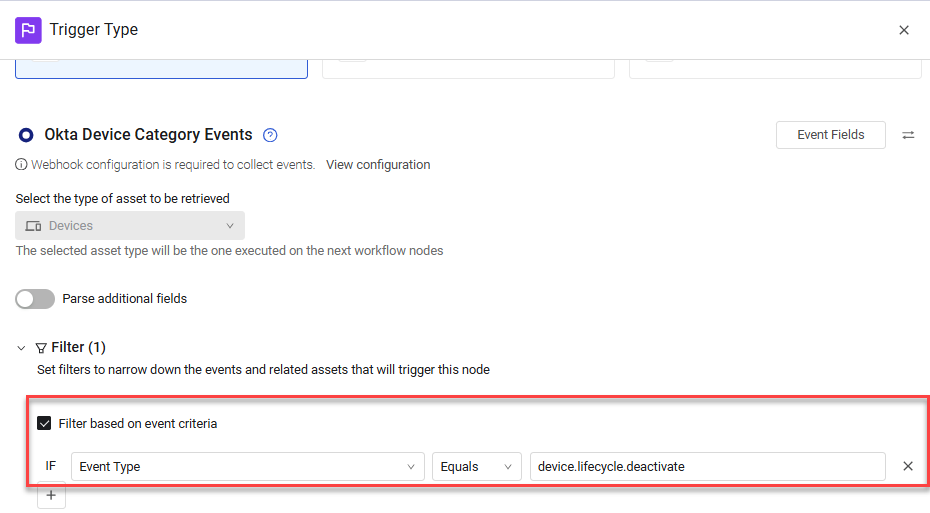This screenshot has width=930, height=513.
Task: Collapse the Filter section chevron
Action: point(21,348)
